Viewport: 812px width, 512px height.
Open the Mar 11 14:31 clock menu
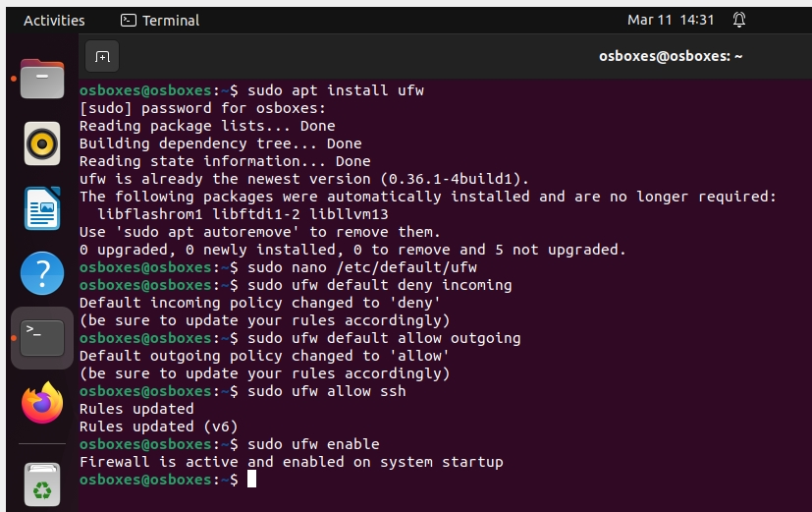[671, 20]
